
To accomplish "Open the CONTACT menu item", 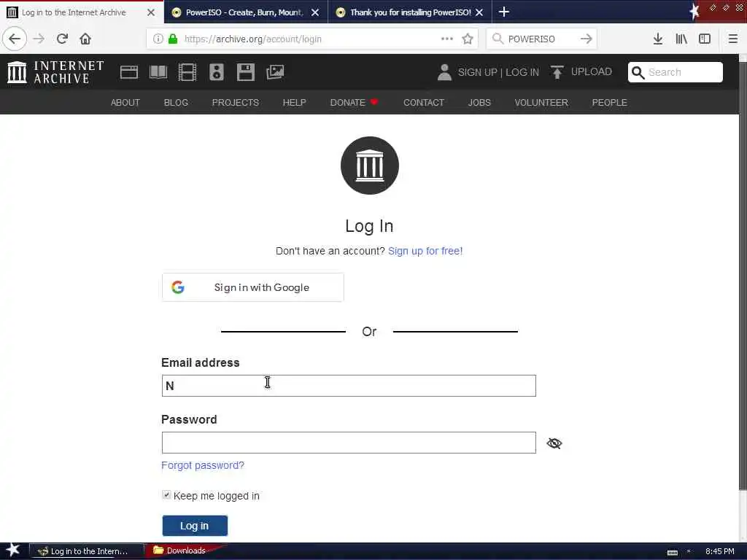I will [x=424, y=102].
